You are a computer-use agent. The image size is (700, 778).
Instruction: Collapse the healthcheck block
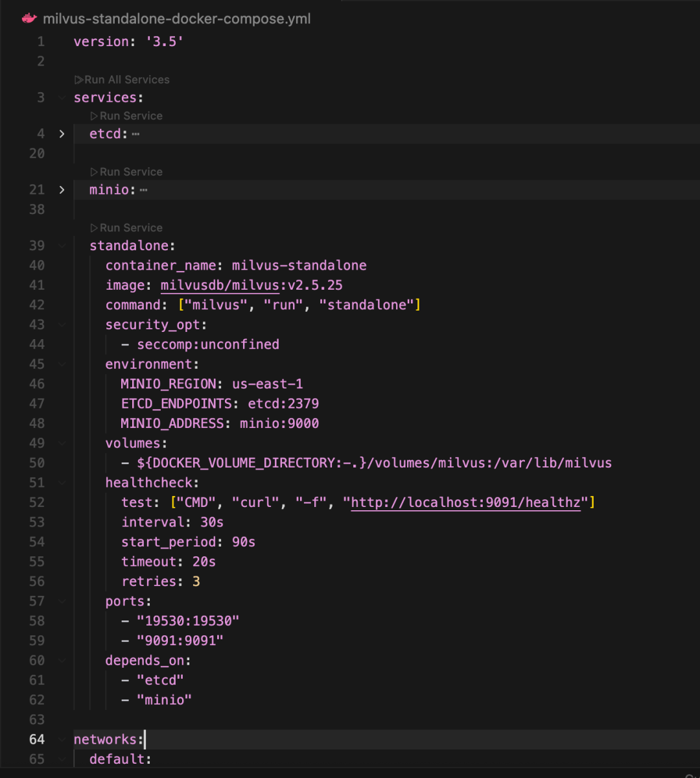coord(62,482)
